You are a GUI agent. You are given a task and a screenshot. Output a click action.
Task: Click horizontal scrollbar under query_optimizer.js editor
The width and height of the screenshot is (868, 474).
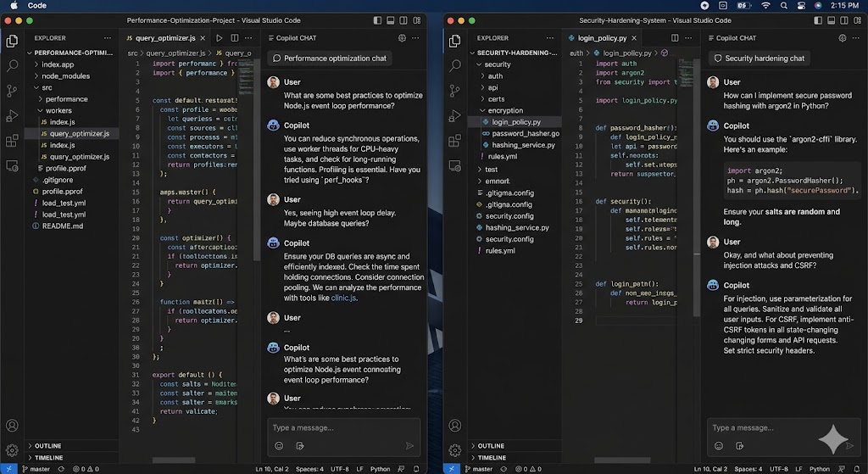click(174, 460)
